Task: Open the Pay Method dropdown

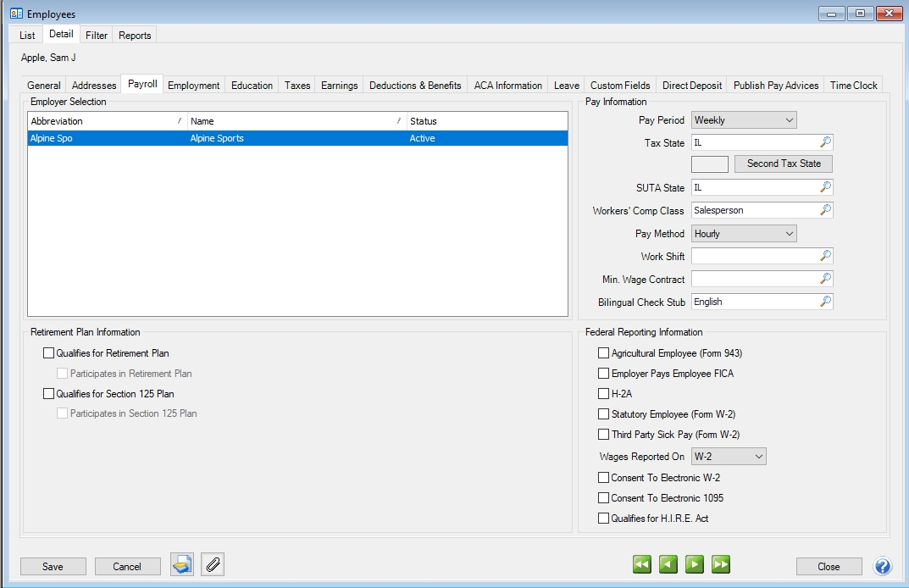Action: pos(744,233)
